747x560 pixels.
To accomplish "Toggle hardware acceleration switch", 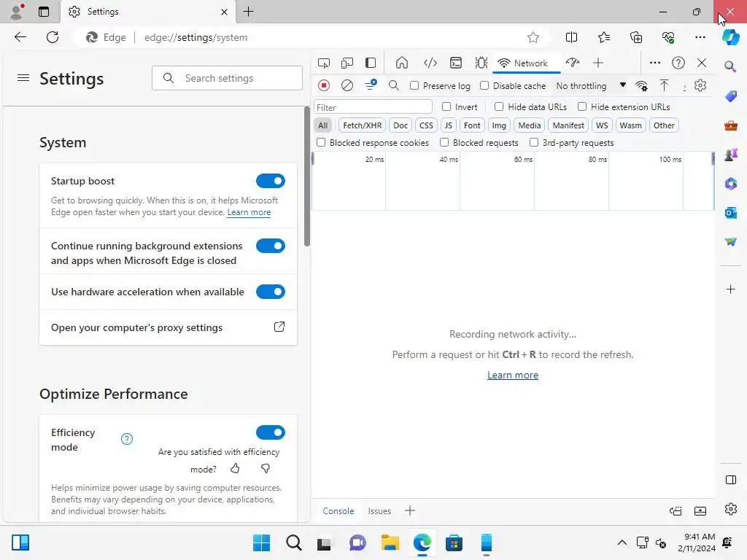I will pyautogui.click(x=271, y=292).
